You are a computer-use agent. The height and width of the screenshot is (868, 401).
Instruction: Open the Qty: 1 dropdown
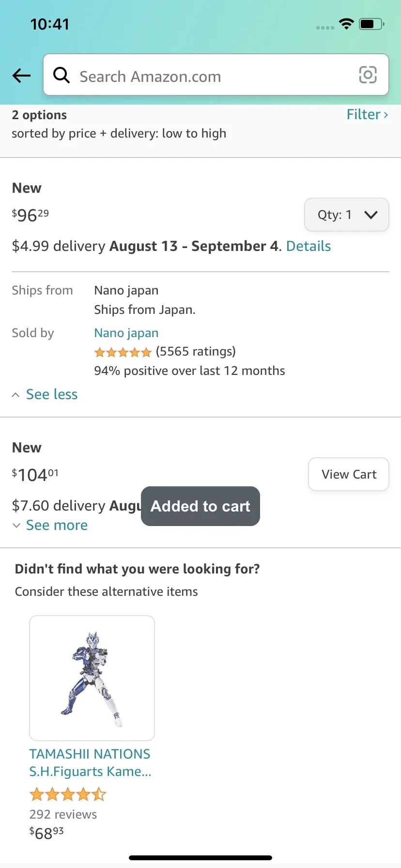tap(346, 215)
